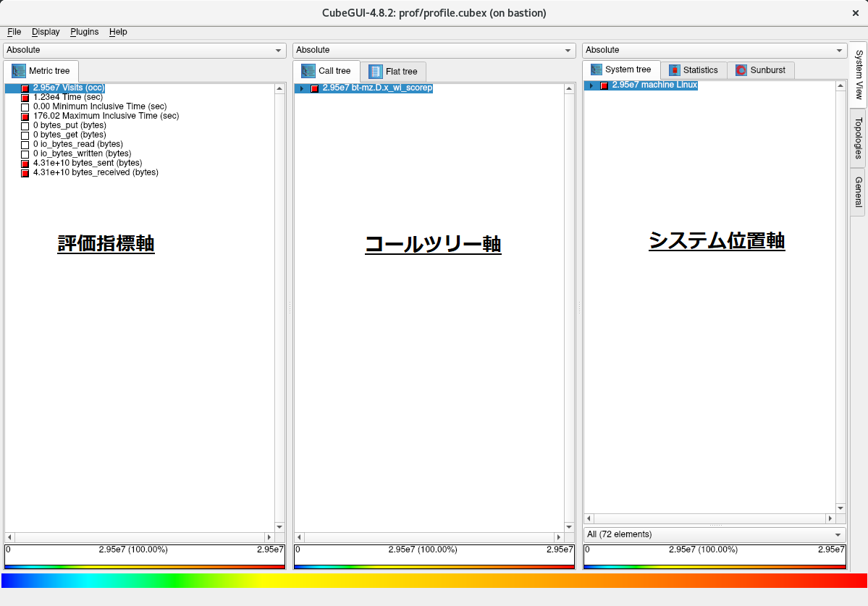Image resolution: width=868 pixels, height=606 pixels.
Task: Click the Sunburst tab icon
Action: pyautogui.click(x=741, y=70)
